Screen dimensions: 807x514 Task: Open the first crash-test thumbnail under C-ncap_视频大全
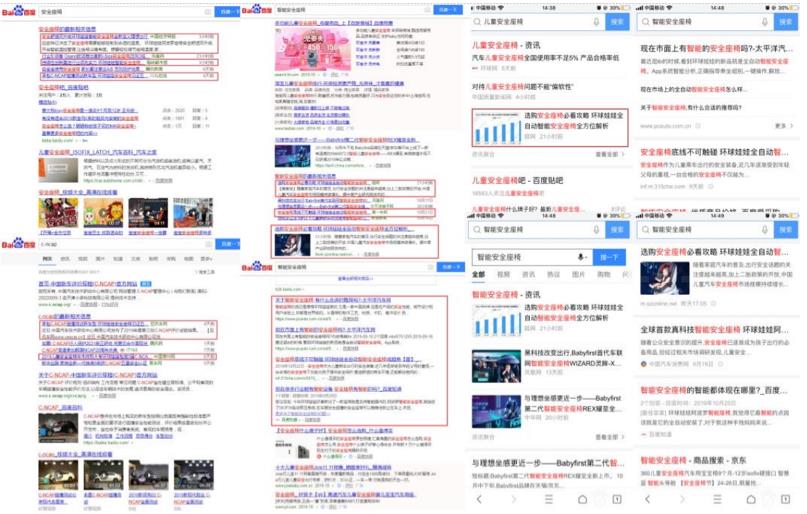(x=58, y=475)
